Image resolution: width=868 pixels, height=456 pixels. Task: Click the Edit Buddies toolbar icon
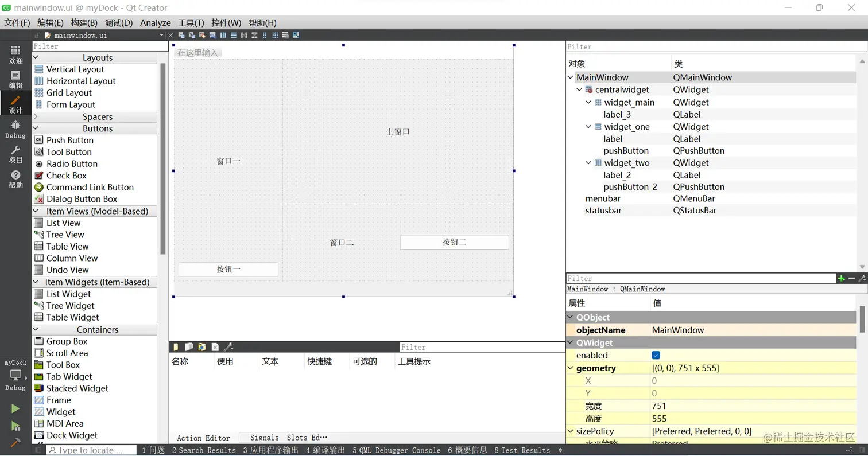(x=201, y=35)
